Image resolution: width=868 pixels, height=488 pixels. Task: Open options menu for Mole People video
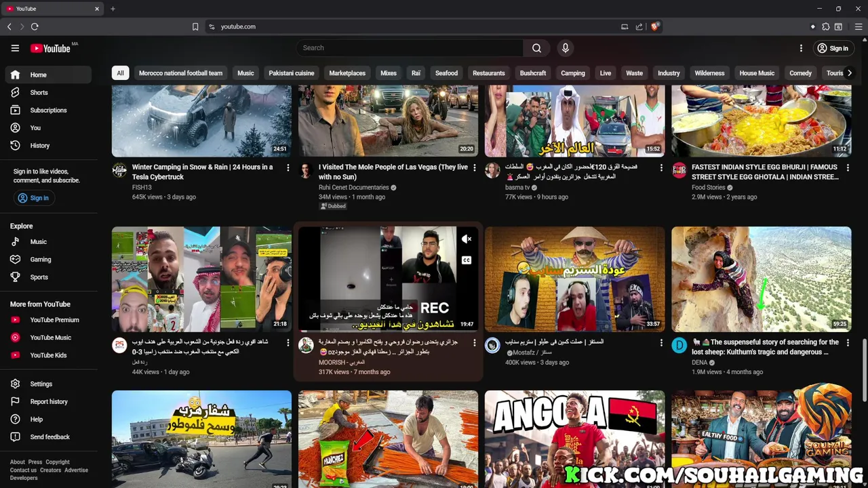(475, 167)
